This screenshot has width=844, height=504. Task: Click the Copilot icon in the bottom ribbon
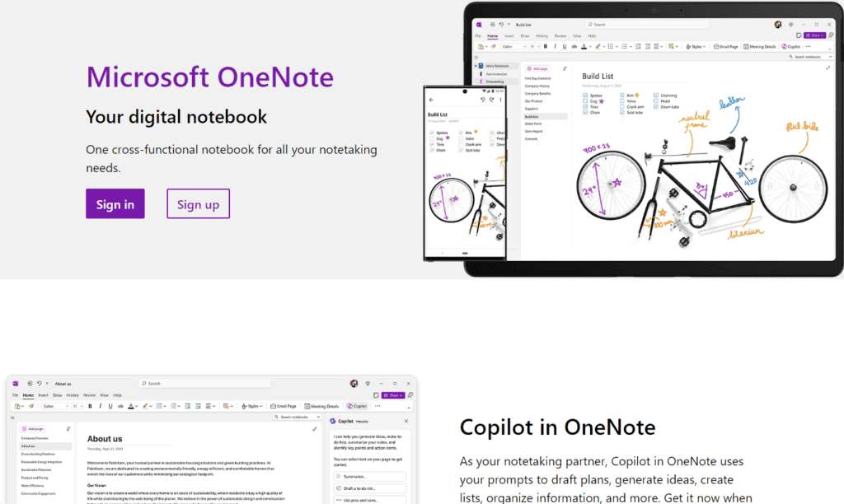pyautogui.click(x=356, y=406)
